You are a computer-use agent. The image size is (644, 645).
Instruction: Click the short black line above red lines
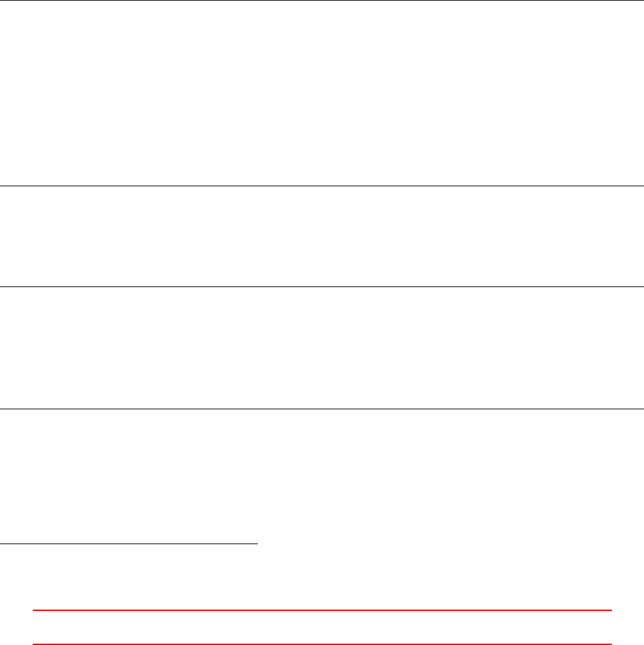coord(129,544)
